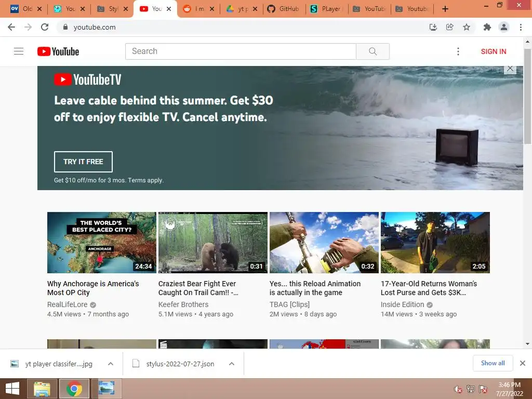Bookmark page with star icon
Image resolution: width=532 pixels, height=399 pixels.
(x=467, y=27)
